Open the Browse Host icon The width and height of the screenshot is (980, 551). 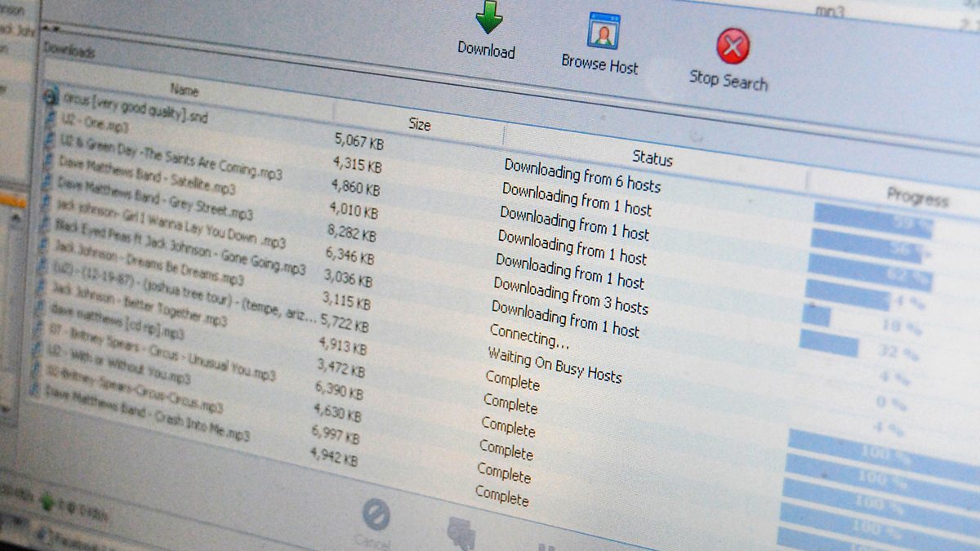(604, 31)
